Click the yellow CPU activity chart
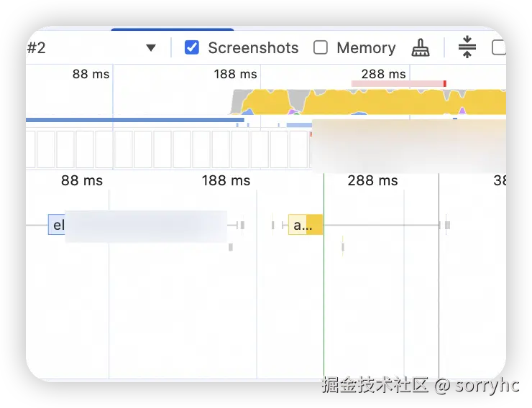532x408 pixels. coord(403,102)
